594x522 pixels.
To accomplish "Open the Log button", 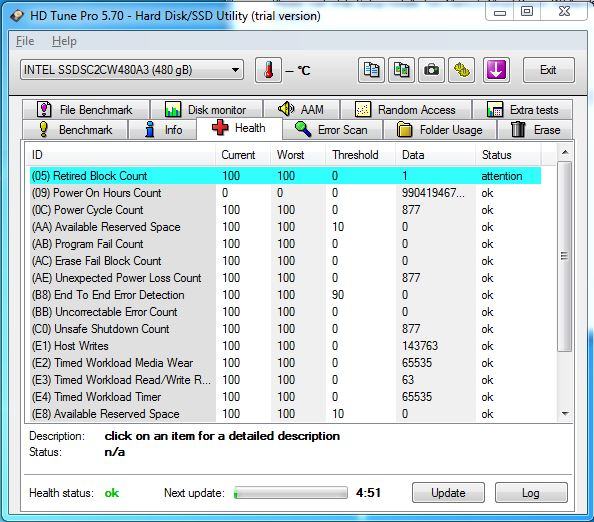I will 531,493.
